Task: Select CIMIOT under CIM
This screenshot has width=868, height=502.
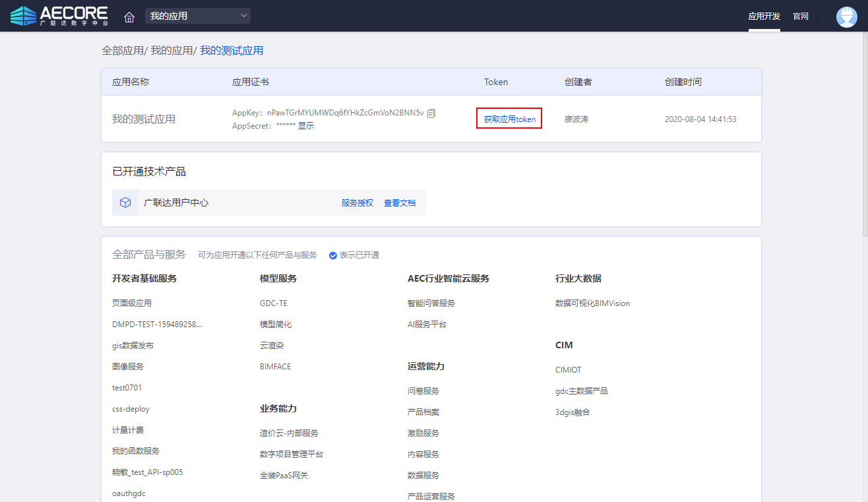Action: (x=569, y=370)
